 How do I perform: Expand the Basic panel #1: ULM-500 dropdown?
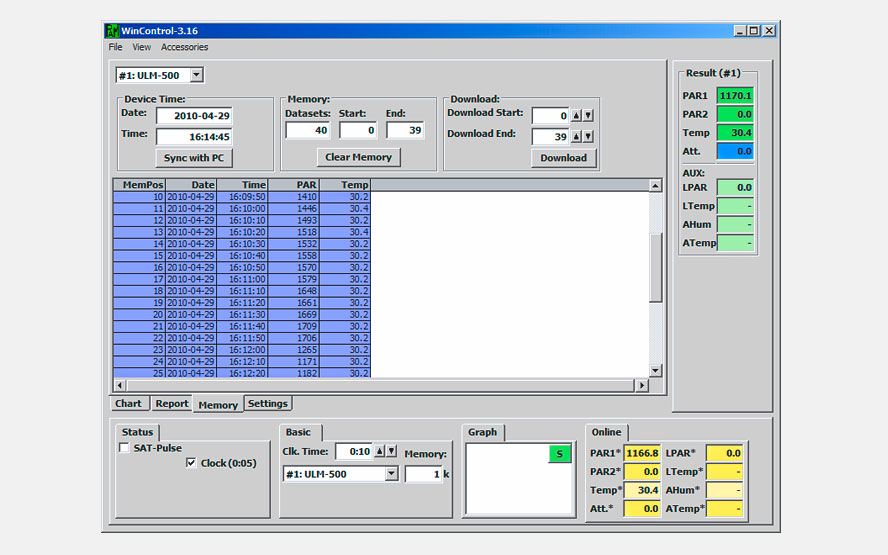pyautogui.click(x=391, y=474)
